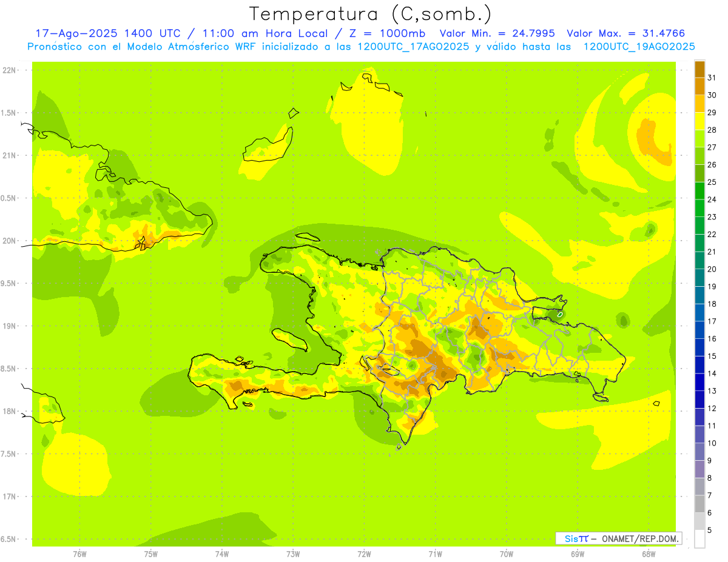Click the '70W' longitude axis label
Viewport: 728px width, 562px height.
pyautogui.click(x=507, y=554)
